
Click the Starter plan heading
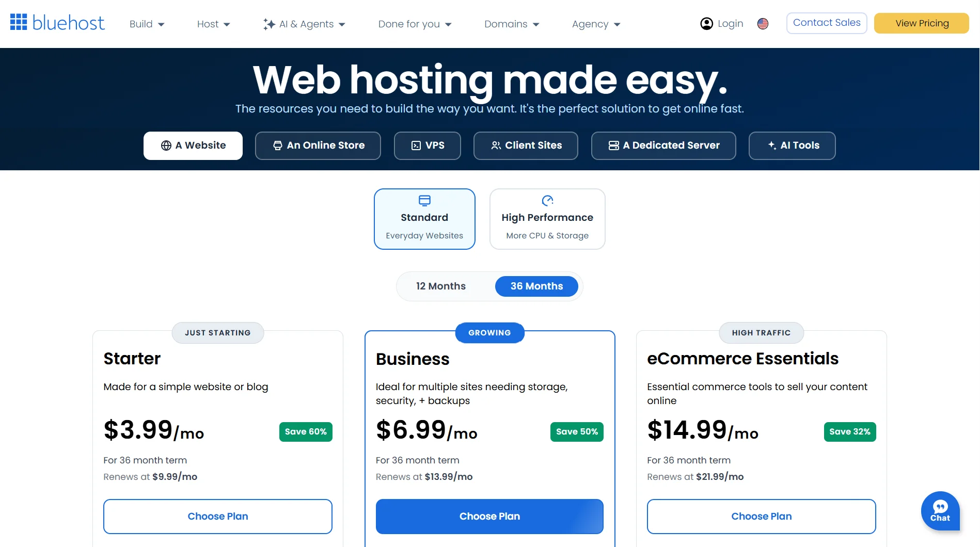click(132, 359)
